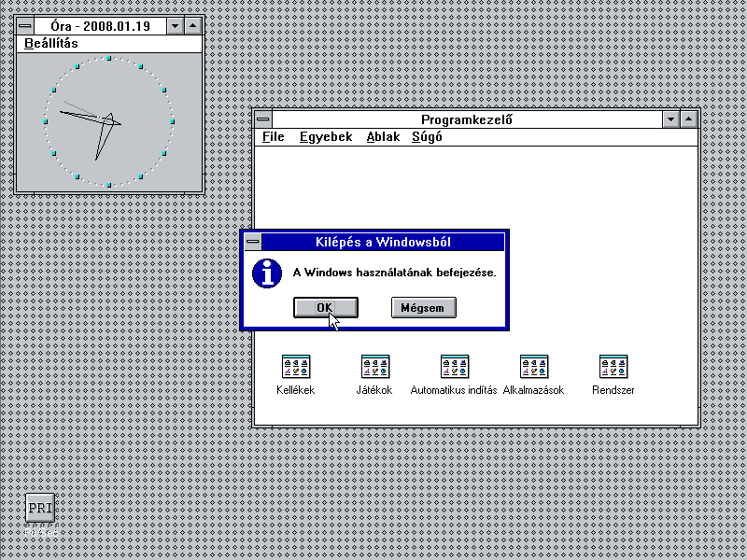Open the Rendszer program group icon

point(613,367)
